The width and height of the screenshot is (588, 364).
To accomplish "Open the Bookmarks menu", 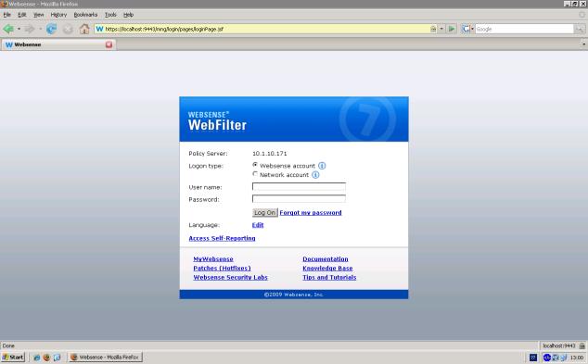I will pos(85,15).
